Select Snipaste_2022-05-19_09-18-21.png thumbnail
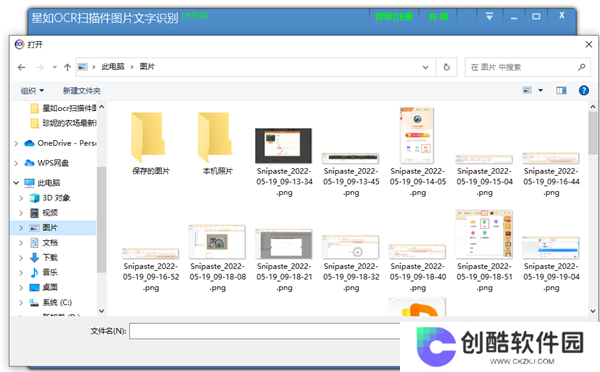The width and height of the screenshot is (600, 372). (284, 244)
